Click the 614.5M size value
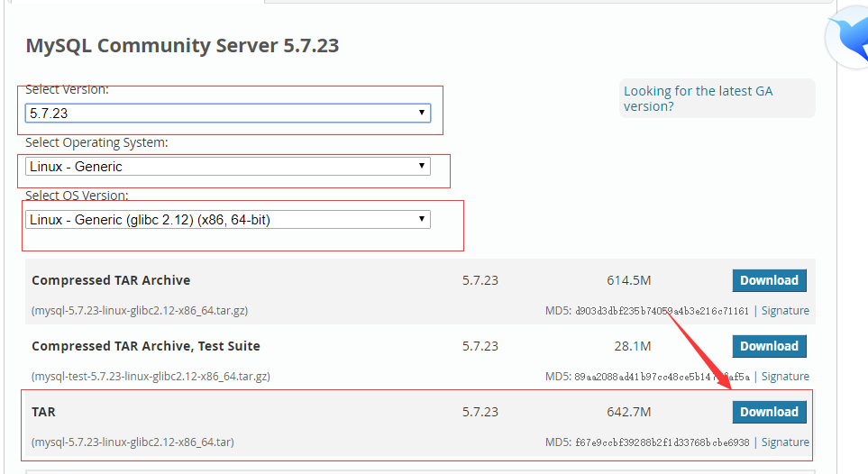 click(629, 280)
